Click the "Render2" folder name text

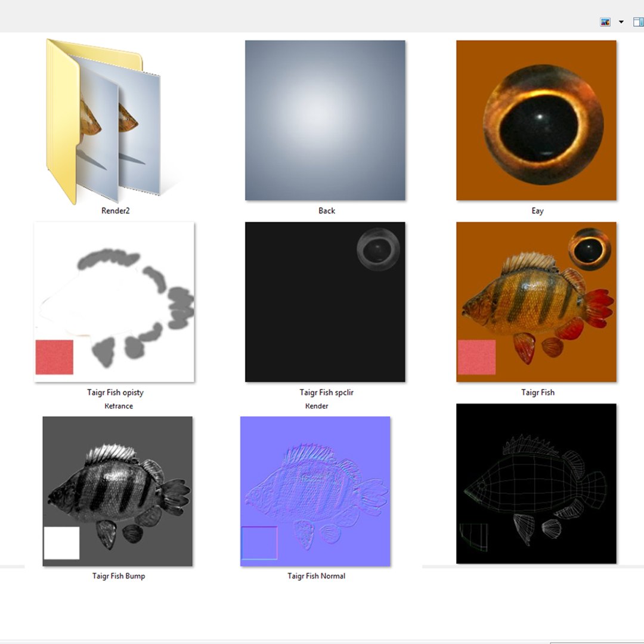116,210
